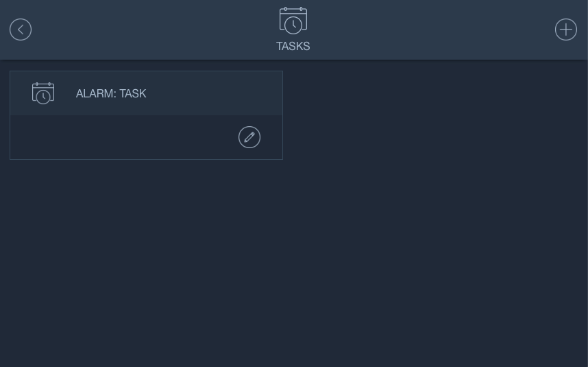
Task: Click the Tasks calendar-clock header icon
Action: coord(293,21)
